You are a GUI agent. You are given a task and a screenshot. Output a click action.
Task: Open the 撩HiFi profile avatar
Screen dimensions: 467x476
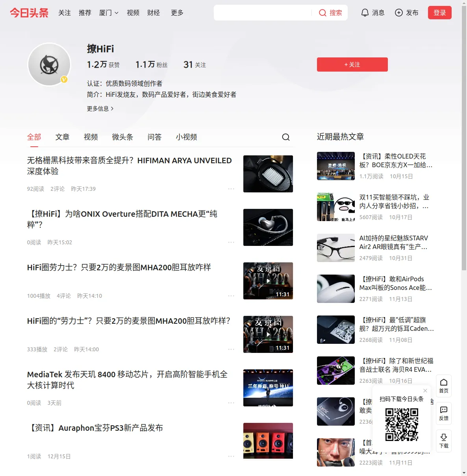pos(49,64)
